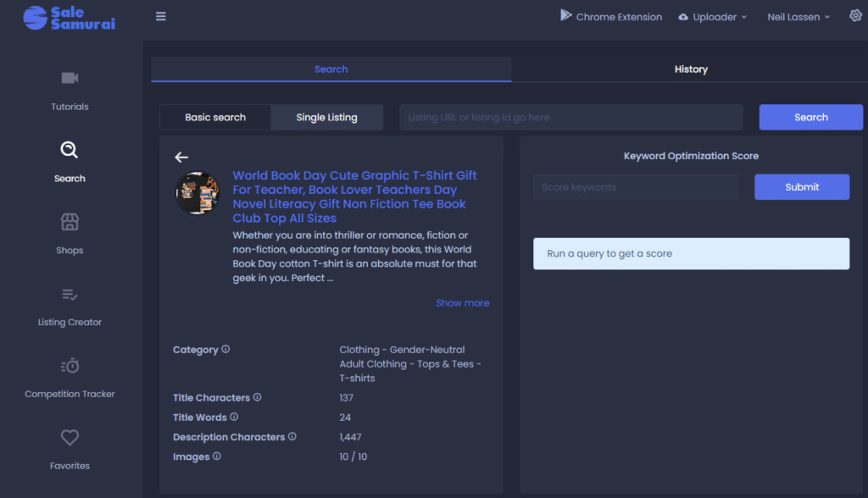868x498 pixels.
Task: Open the Chrome Extension link
Action: point(610,17)
